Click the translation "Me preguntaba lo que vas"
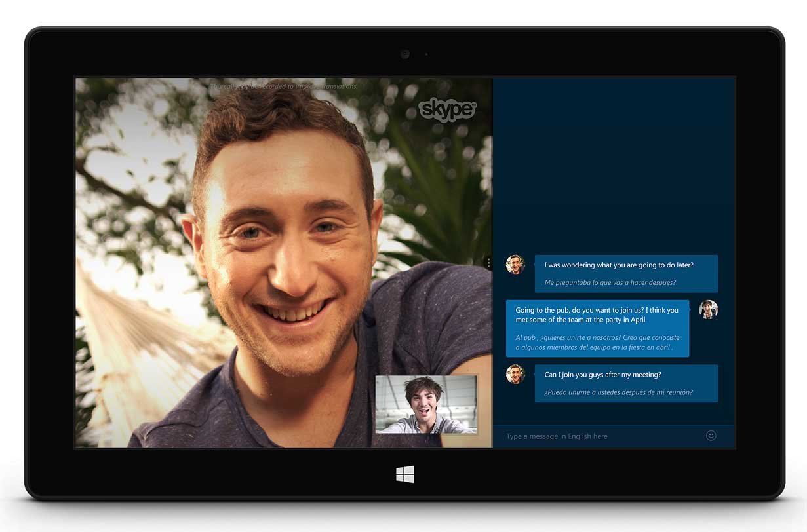Viewport: 807px width, 532px height. coord(610,283)
